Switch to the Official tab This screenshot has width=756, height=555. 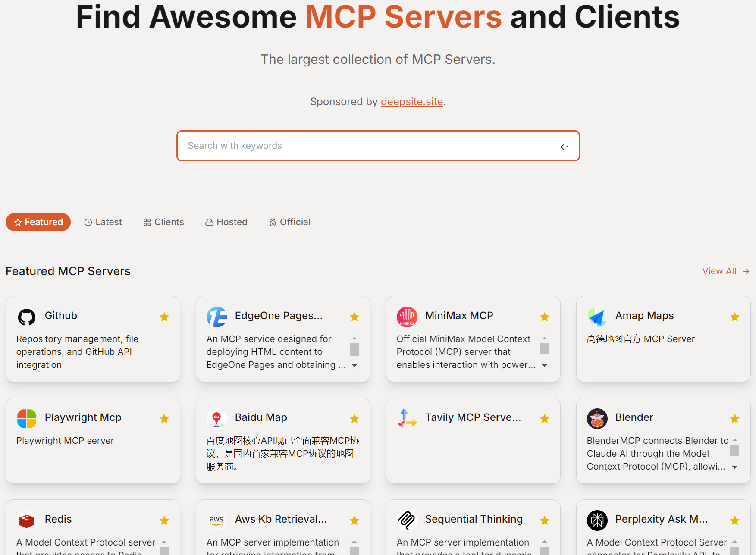[290, 222]
